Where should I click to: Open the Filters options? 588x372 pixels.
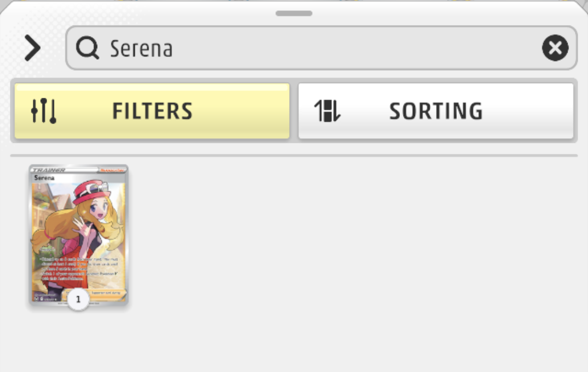click(152, 111)
